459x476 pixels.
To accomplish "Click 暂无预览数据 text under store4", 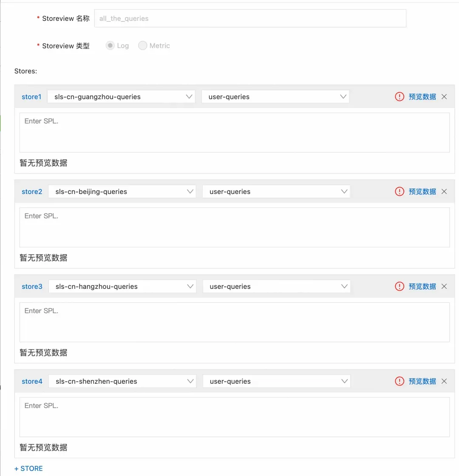I will [x=43, y=447].
